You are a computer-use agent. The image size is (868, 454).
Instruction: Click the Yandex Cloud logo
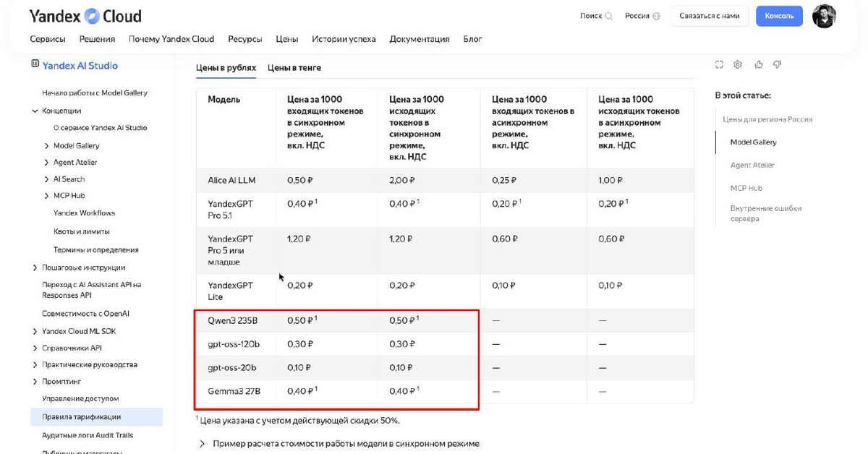[85, 16]
